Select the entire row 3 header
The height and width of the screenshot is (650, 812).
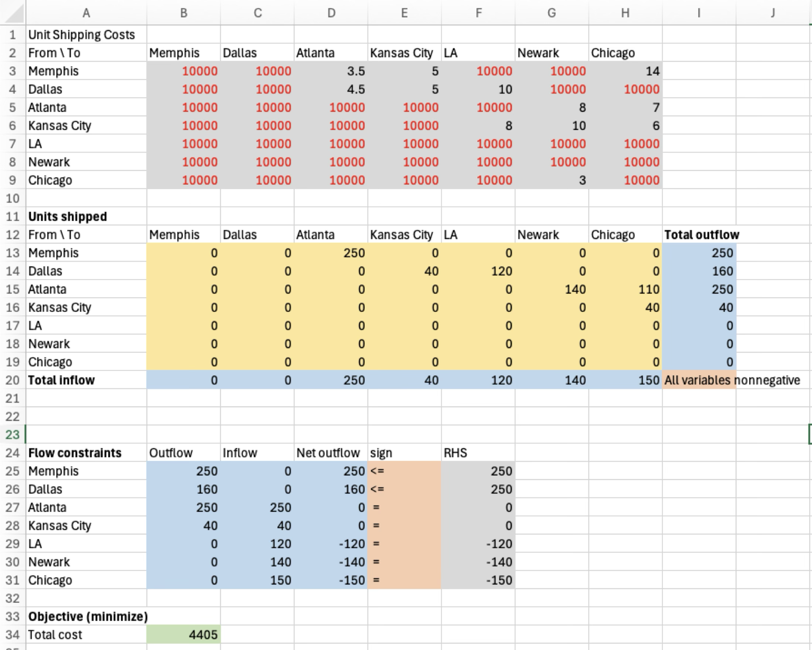click(x=13, y=71)
